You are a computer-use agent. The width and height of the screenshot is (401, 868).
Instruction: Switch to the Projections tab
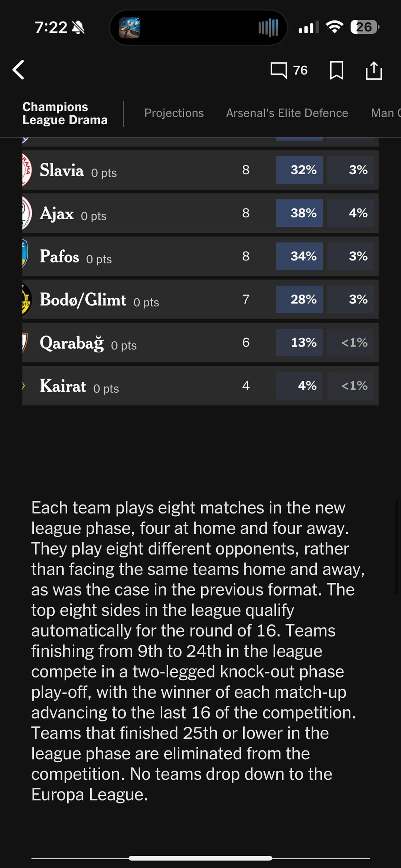(x=174, y=113)
